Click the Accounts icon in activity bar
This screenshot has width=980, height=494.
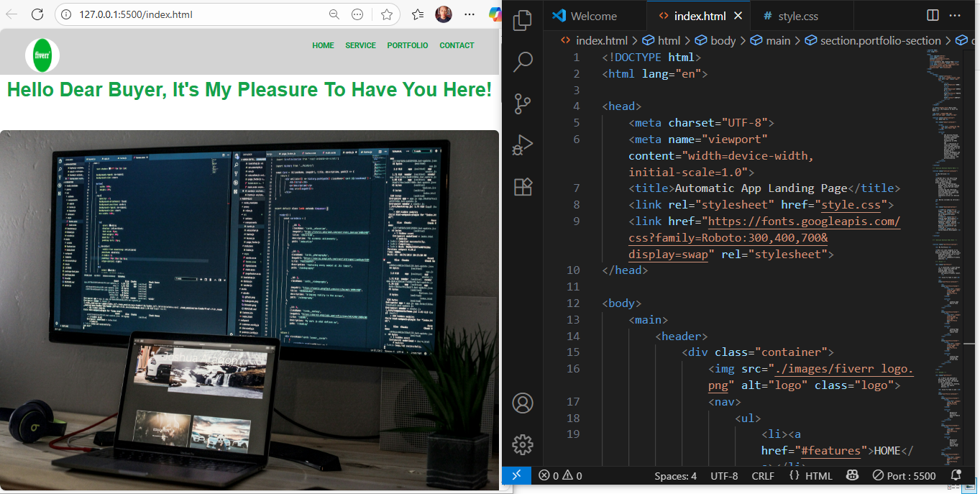523,403
